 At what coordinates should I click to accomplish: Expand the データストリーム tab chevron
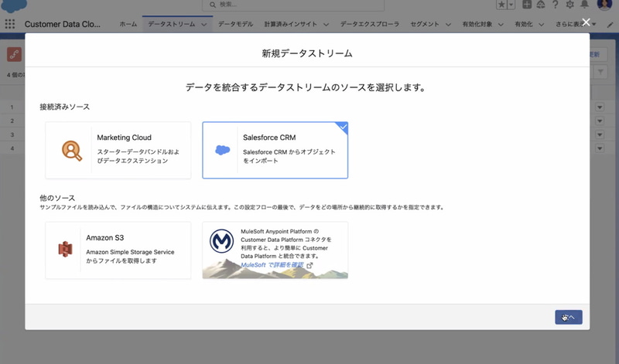tap(204, 25)
